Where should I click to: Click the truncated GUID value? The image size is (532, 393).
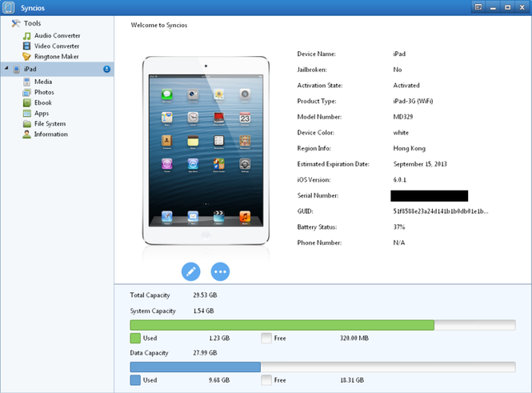pyautogui.click(x=440, y=211)
